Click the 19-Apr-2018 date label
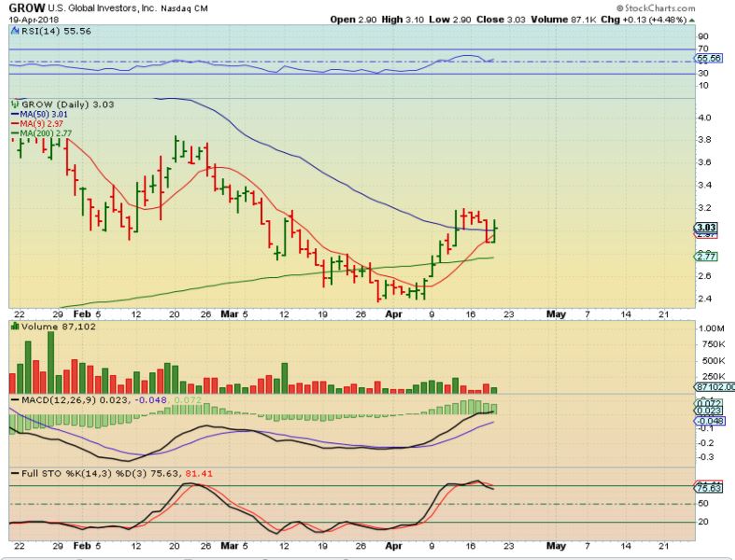 34,20
